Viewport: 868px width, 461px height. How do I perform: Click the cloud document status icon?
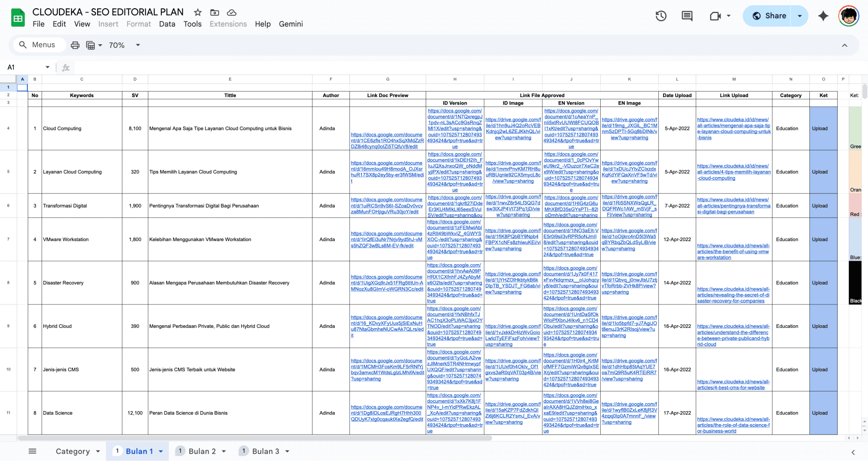[232, 13]
